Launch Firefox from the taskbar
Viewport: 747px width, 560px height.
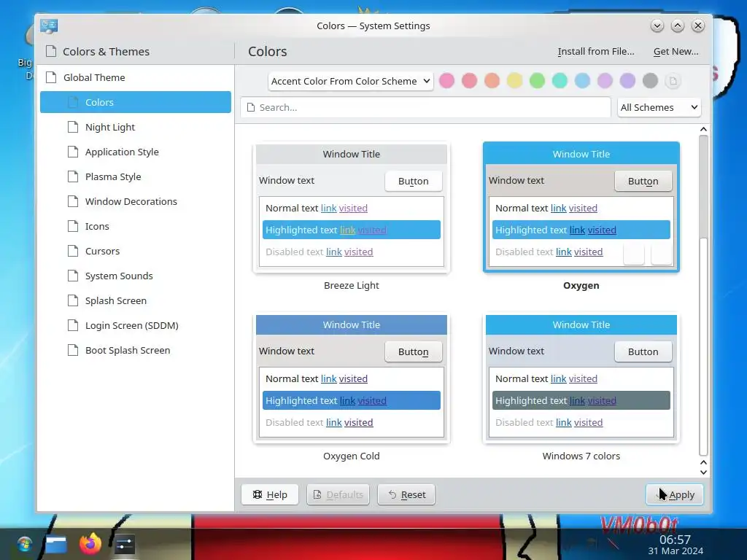tap(90, 543)
